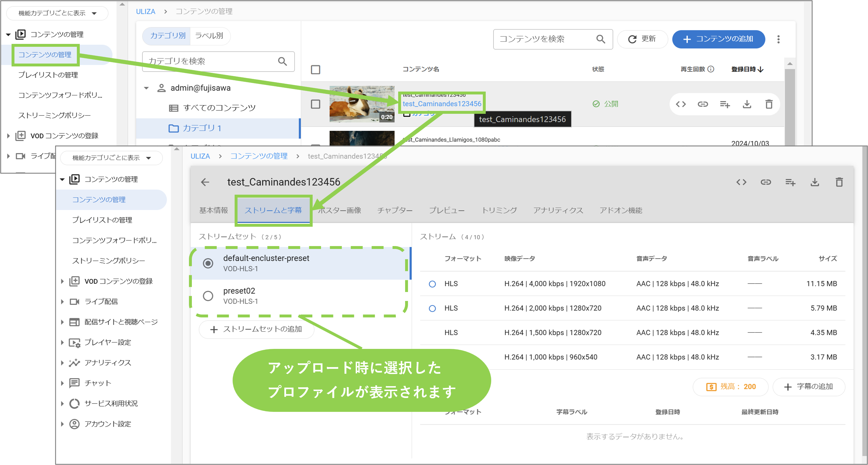Open the three-dot more options menu

click(778, 39)
